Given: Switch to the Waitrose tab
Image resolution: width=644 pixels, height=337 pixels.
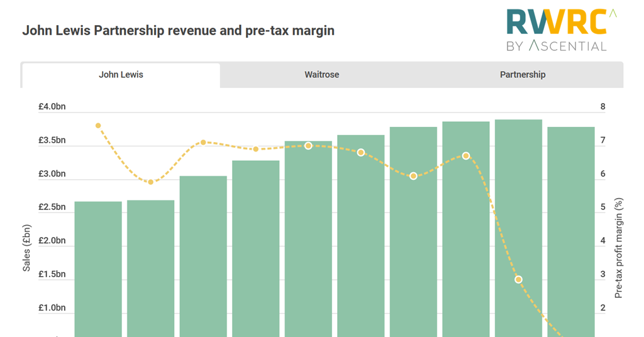Looking at the screenshot, I should tap(321, 75).
